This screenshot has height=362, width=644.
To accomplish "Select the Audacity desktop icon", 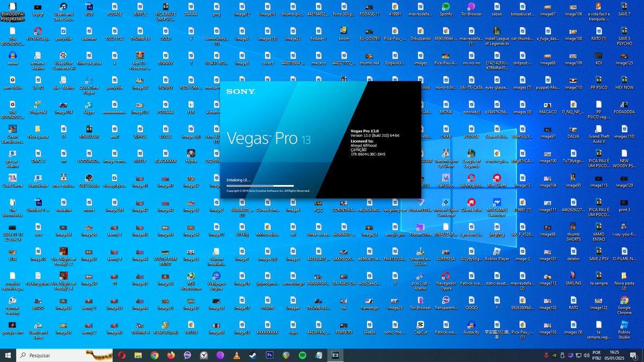I will pyautogui.click(x=471, y=328).
